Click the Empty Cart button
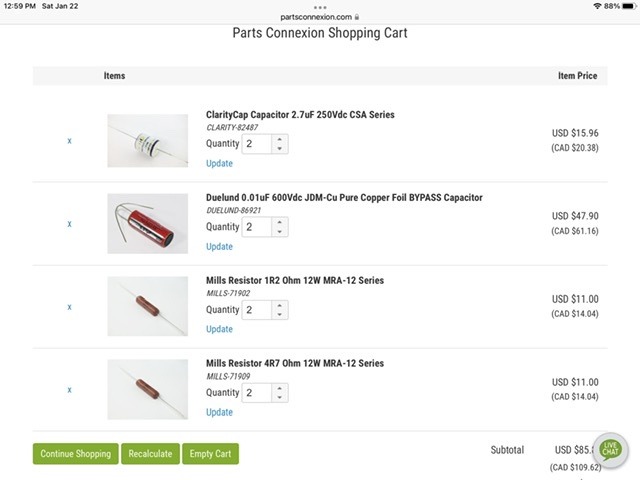The image size is (640, 480). point(210,454)
